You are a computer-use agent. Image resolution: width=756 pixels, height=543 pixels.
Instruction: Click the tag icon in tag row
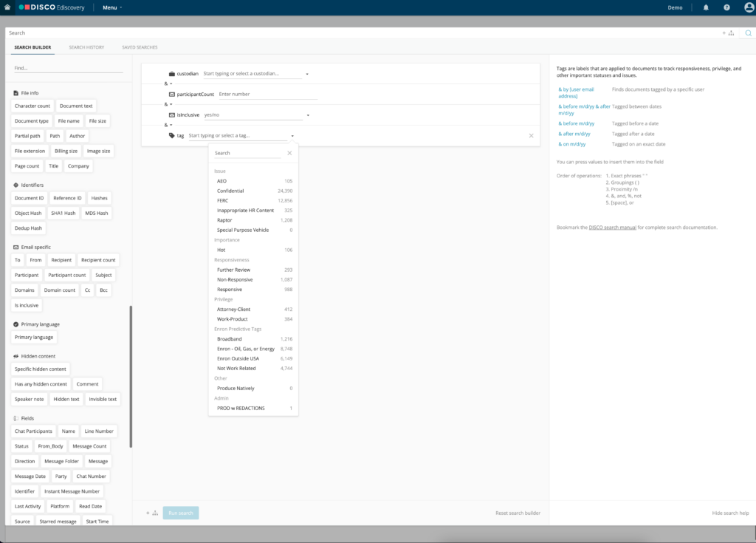pyautogui.click(x=171, y=136)
